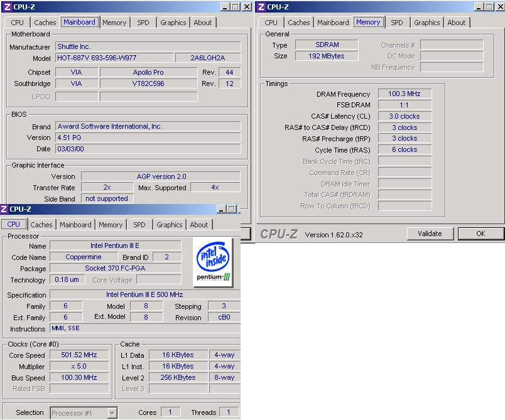
Task: Go to the About tab in the bottom CPU window
Action: tap(198, 225)
